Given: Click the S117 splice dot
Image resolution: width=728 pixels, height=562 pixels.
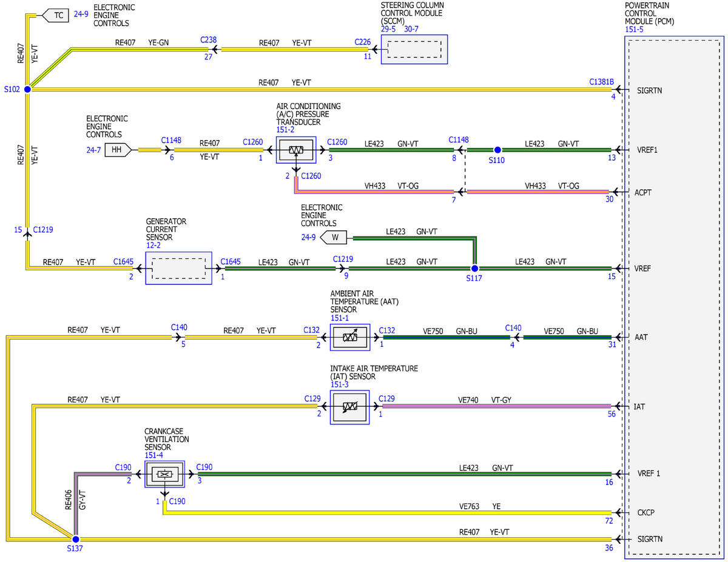Looking at the screenshot, I should coord(475,268).
